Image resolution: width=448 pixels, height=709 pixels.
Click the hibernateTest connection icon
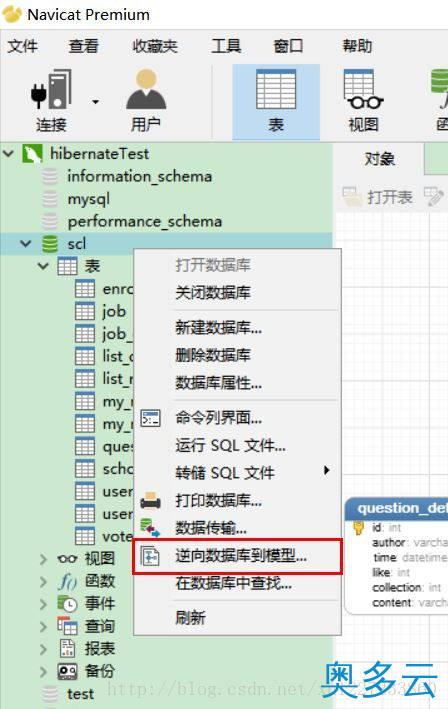coord(33,154)
